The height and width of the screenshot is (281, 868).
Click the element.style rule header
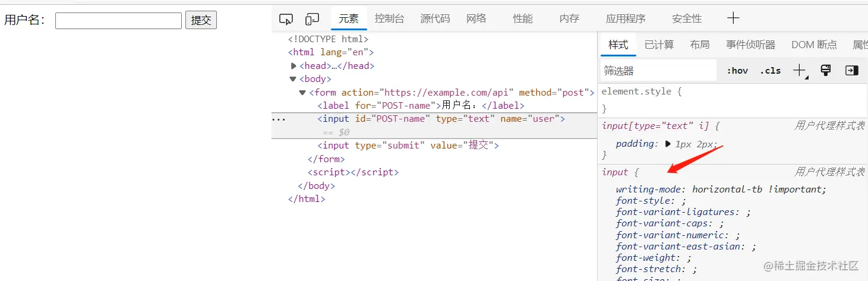642,91
